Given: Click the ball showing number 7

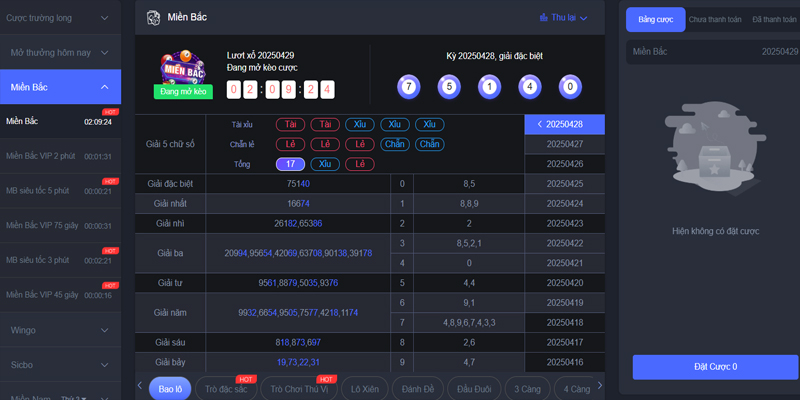Looking at the screenshot, I should (x=409, y=87).
